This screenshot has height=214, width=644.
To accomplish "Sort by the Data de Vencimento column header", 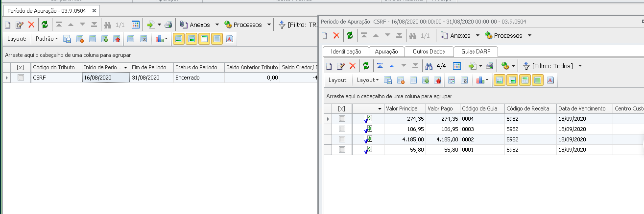I will pyautogui.click(x=585, y=108).
